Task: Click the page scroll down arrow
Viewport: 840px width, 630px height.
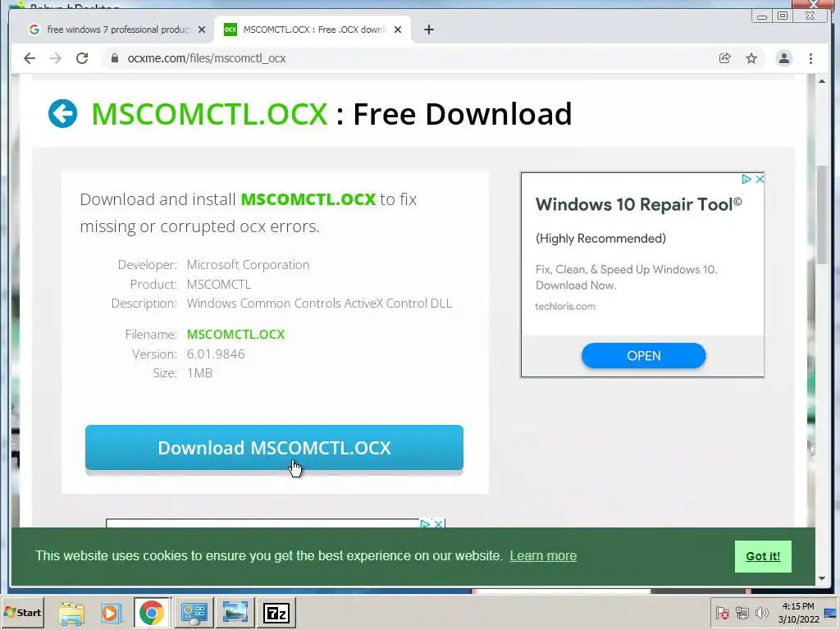Action: [x=822, y=578]
